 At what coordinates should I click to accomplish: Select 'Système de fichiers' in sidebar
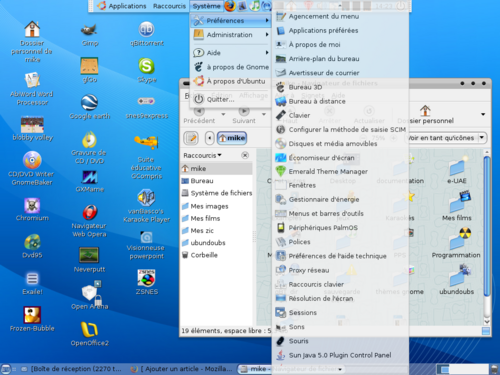pyautogui.click(x=217, y=193)
